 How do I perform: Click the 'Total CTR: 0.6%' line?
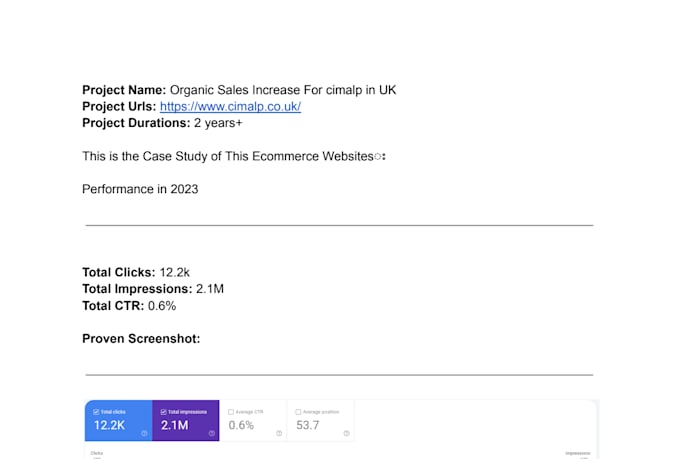pyautogui.click(x=129, y=306)
